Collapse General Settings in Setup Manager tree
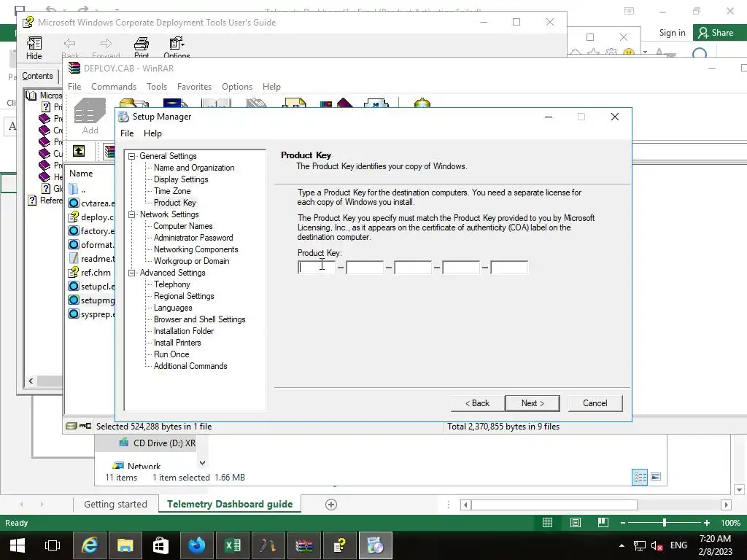The width and height of the screenshot is (747, 560). (132, 156)
